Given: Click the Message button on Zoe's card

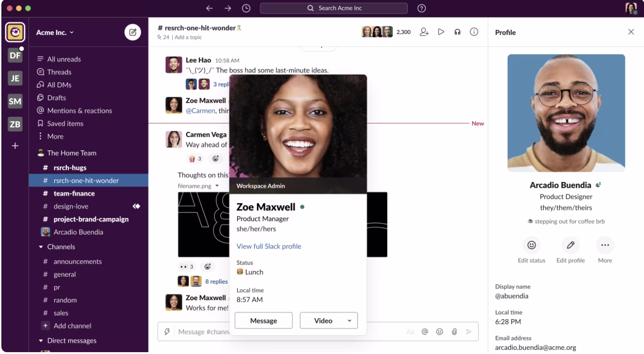Looking at the screenshot, I should (264, 321).
